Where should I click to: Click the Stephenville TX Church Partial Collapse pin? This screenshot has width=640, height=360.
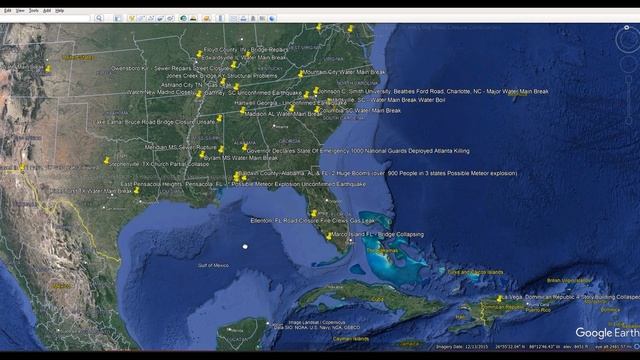click(x=107, y=161)
